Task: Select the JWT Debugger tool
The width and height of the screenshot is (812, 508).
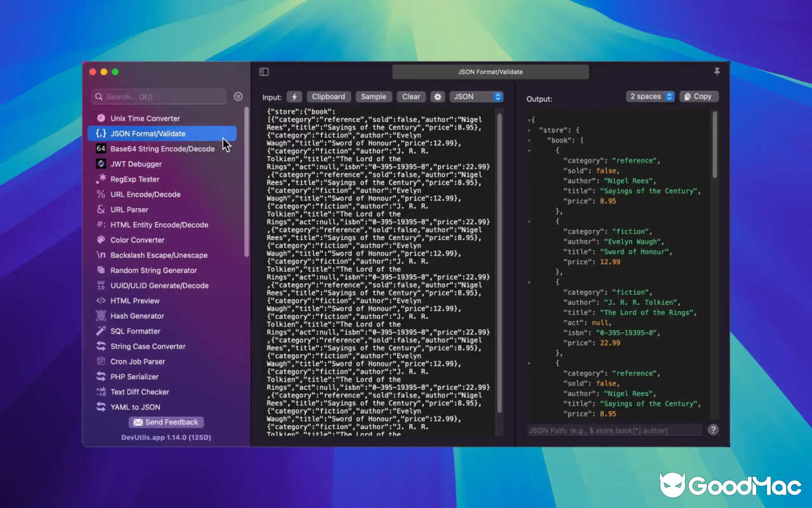Action: (x=136, y=164)
